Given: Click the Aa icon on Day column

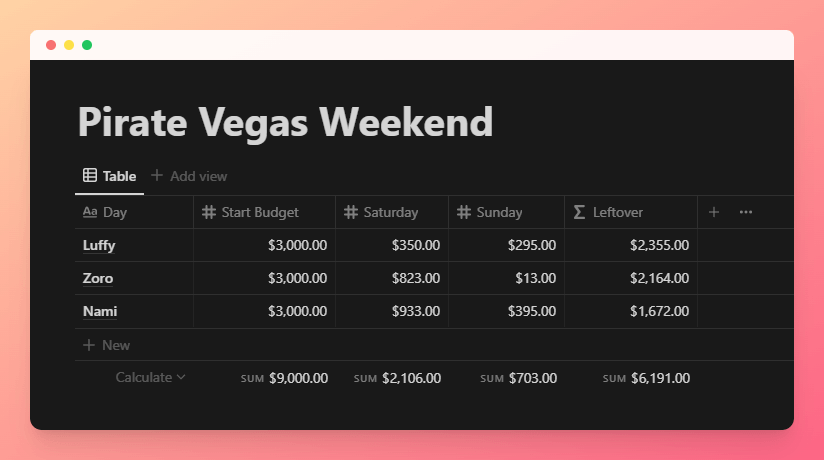Looking at the screenshot, I should click(x=90, y=212).
